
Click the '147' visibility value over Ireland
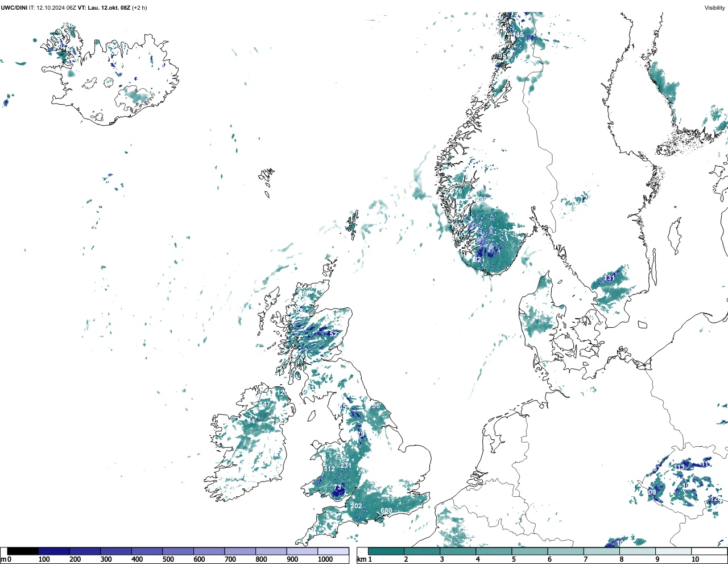[265, 404]
